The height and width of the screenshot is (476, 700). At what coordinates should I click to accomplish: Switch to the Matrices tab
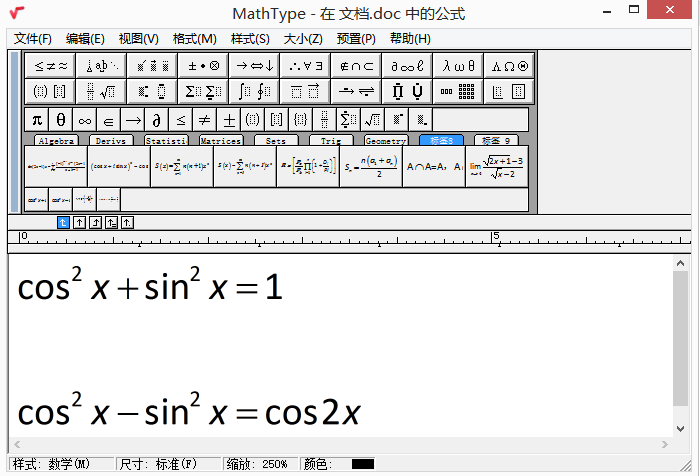pos(221,141)
